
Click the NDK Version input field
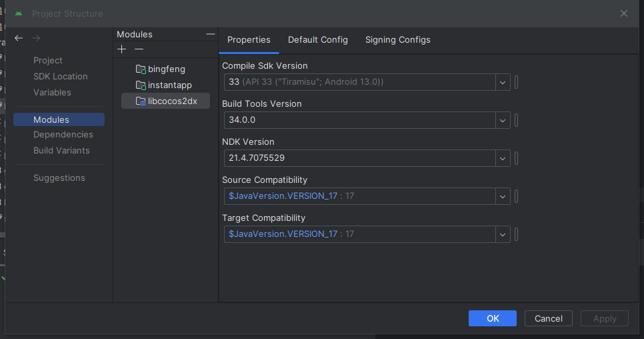[360, 158]
